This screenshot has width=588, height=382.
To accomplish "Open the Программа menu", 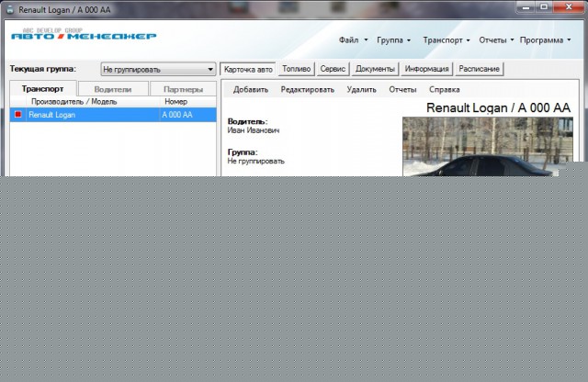I will pyautogui.click(x=545, y=40).
